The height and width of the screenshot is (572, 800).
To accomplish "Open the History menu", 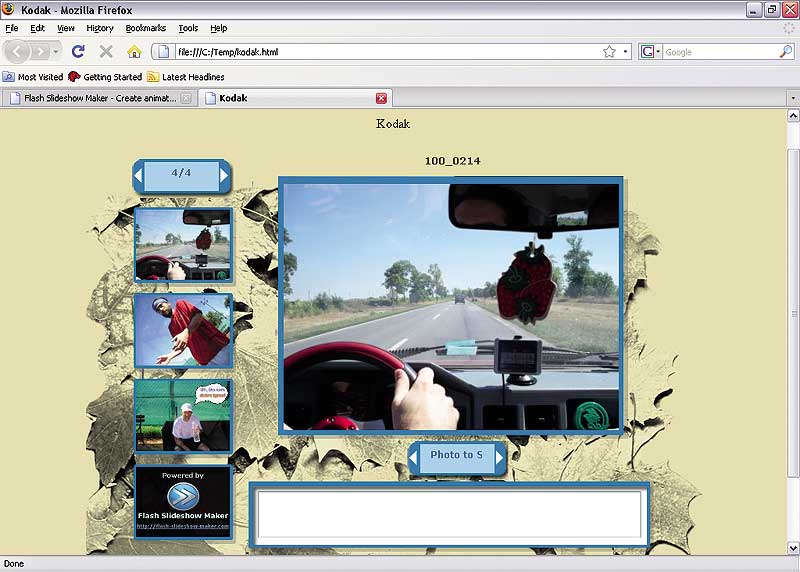I will click(x=99, y=28).
